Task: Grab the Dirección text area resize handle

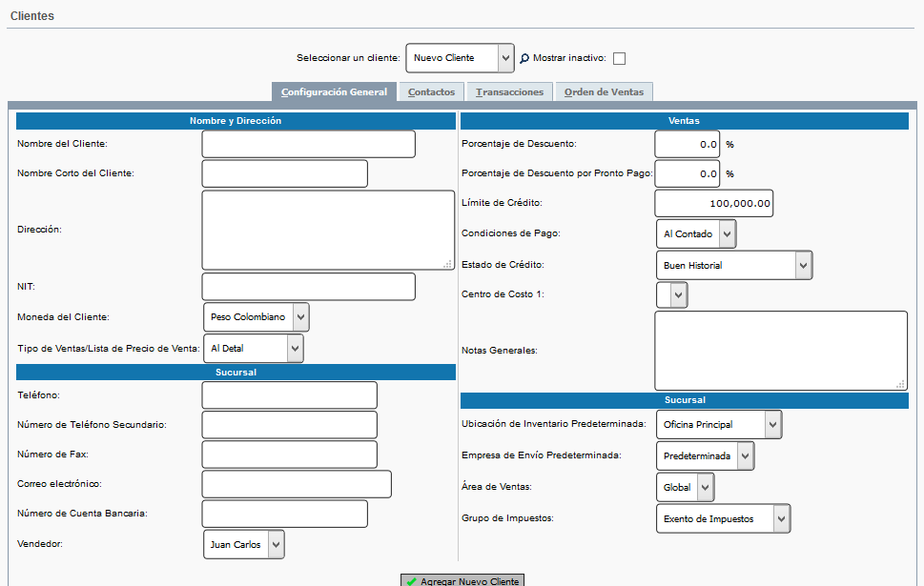Action: [x=448, y=264]
